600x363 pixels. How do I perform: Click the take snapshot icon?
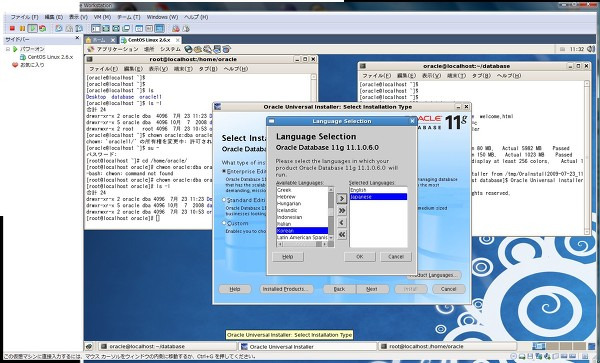click(59, 28)
